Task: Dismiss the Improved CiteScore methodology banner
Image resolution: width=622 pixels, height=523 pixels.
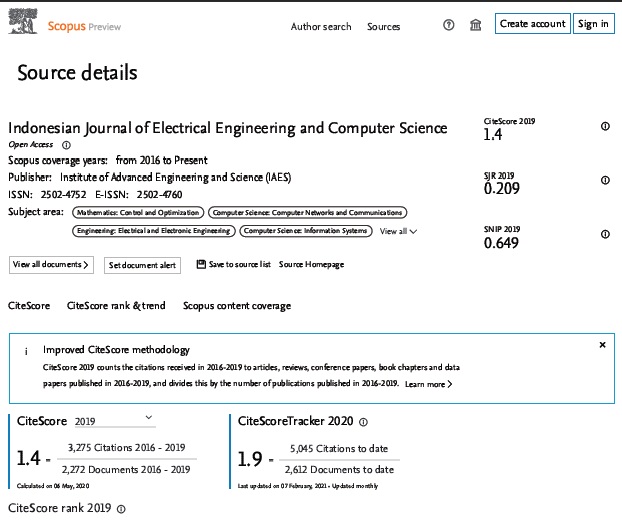Action: tap(602, 345)
